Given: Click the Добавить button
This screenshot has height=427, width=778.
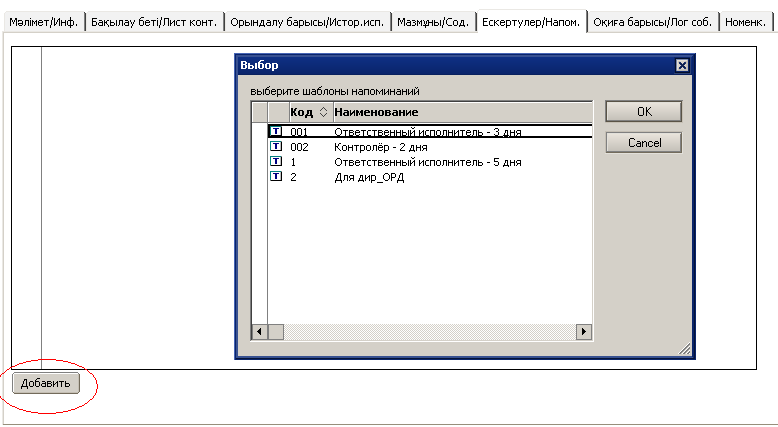Looking at the screenshot, I should [x=46, y=383].
